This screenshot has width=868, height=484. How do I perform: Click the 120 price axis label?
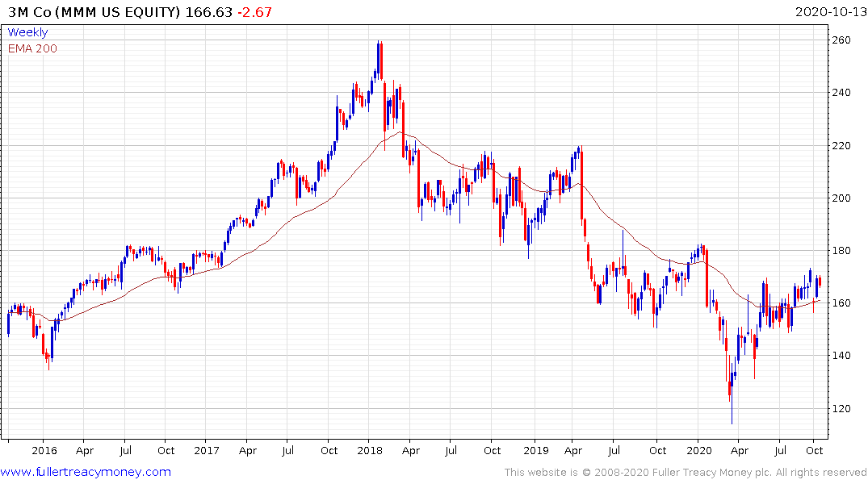(x=841, y=408)
